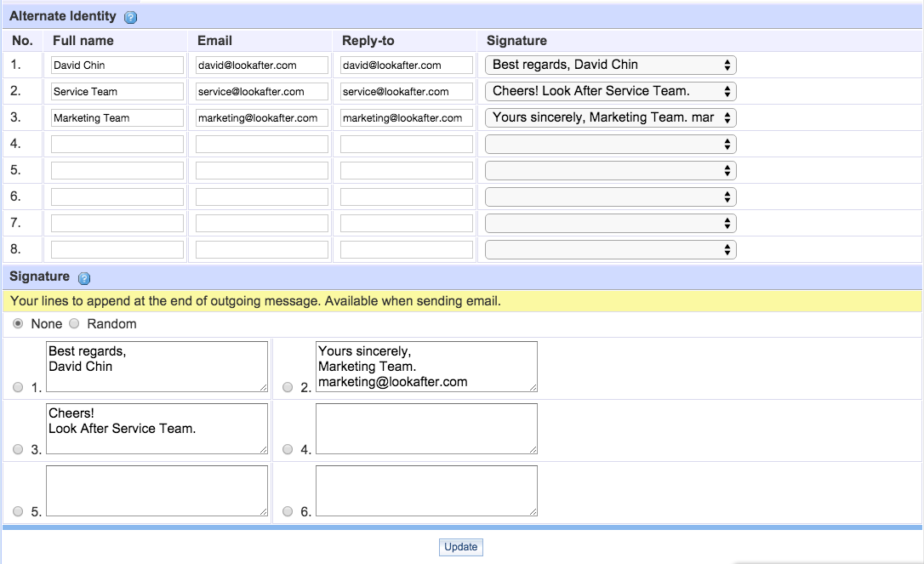Click the empty Full name field in row 6

117,197
